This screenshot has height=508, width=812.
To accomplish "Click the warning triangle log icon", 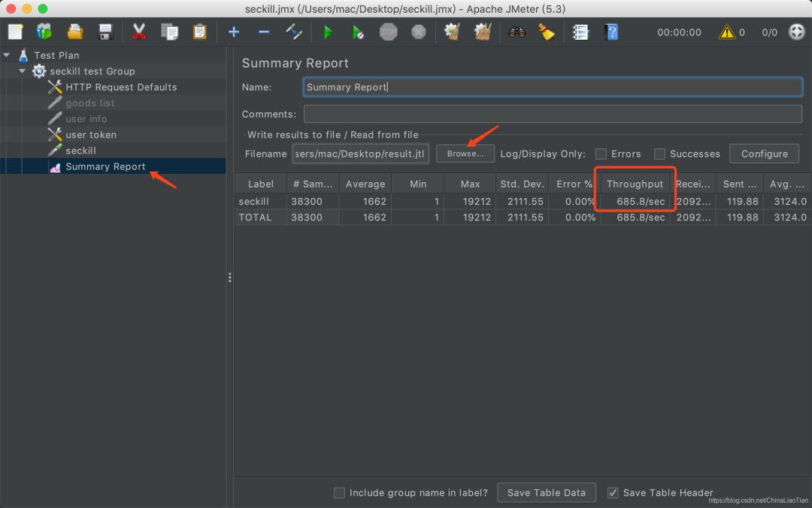I will pyautogui.click(x=726, y=32).
